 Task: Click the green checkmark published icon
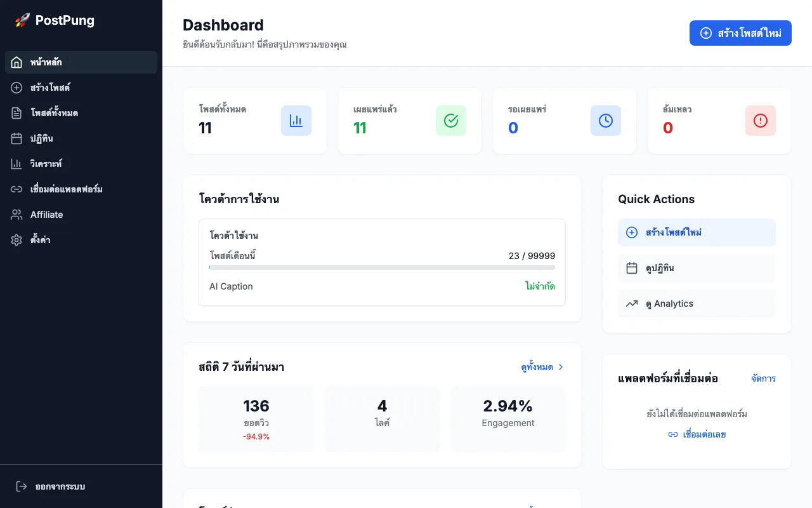tap(450, 121)
